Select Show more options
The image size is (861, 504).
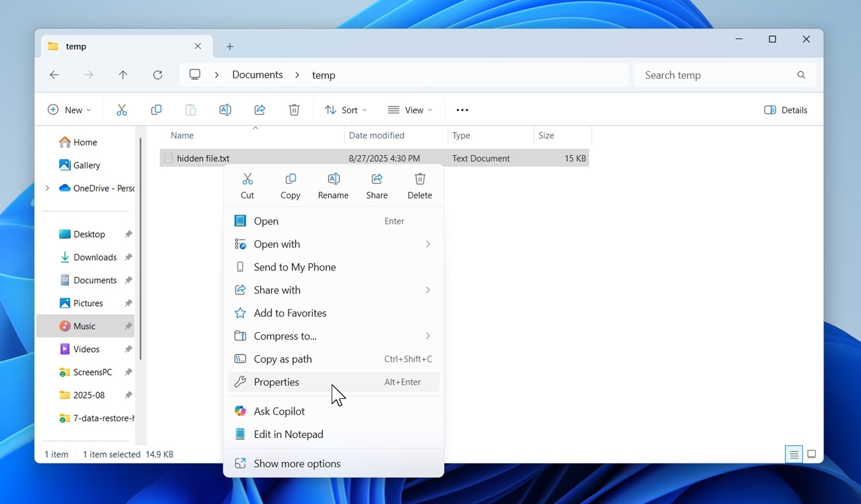click(x=333, y=464)
